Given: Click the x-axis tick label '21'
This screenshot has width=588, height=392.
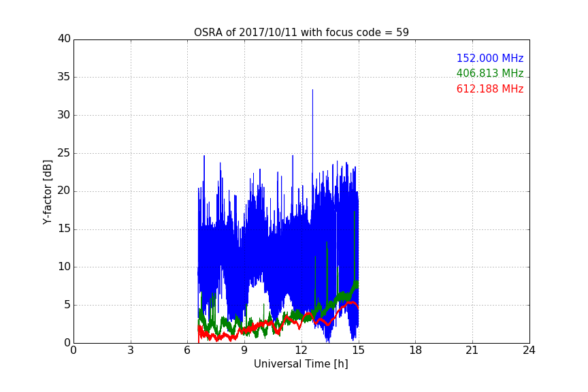Looking at the screenshot, I should pos(472,350).
